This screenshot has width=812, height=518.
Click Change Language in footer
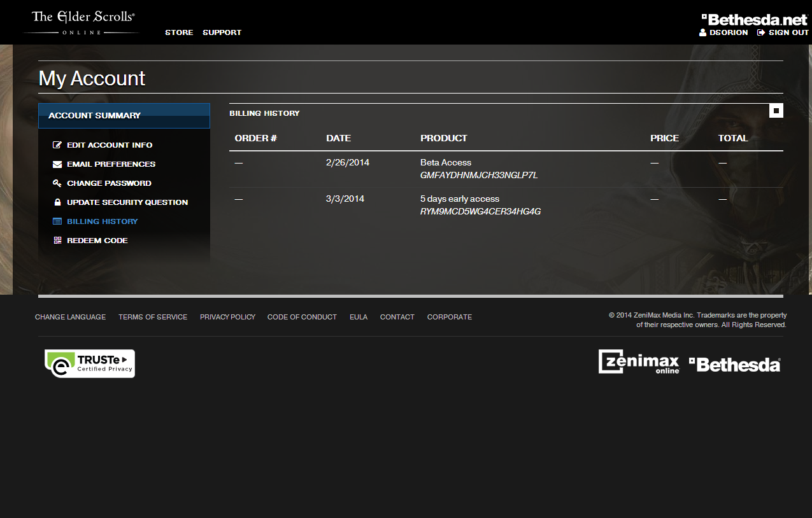click(x=71, y=317)
